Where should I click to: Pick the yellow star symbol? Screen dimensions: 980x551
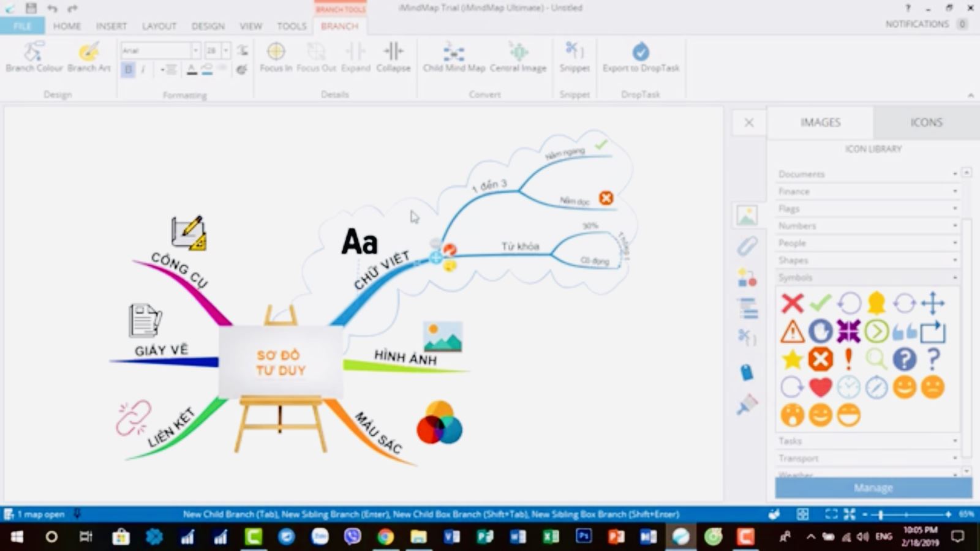[792, 359]
